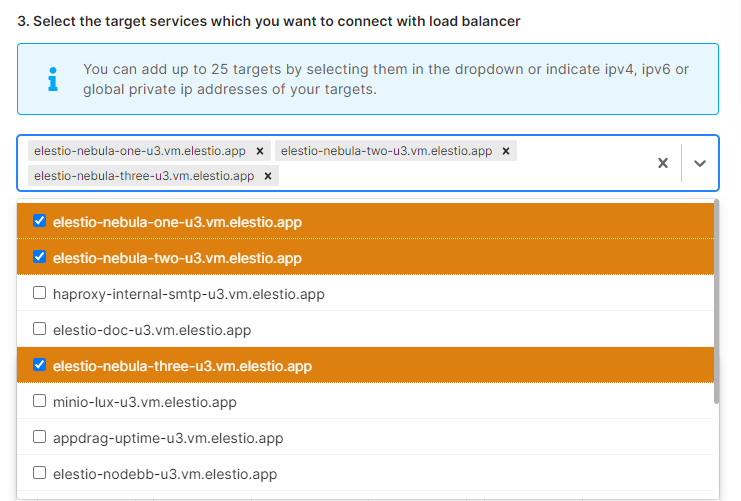
Task: Tick the elestio-doc-u3.vm.elestio.app checkbox
Action: pos(40,329)
